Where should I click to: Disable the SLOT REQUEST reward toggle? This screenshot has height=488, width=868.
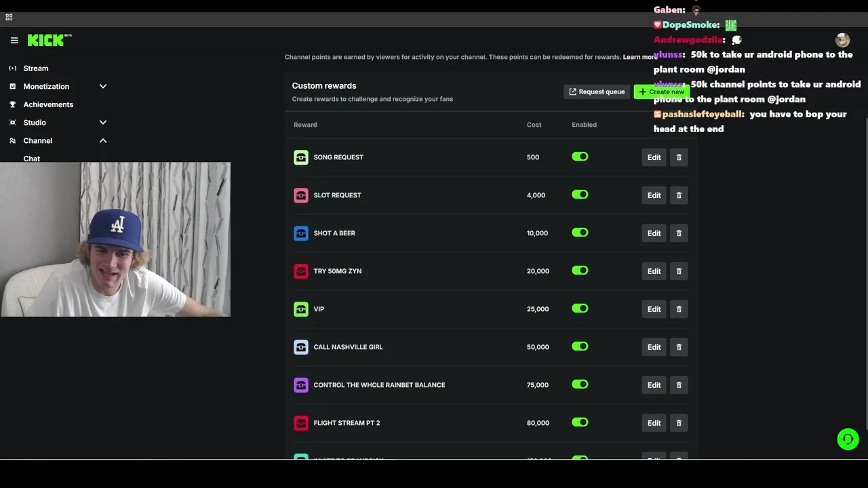coord(580,195)
